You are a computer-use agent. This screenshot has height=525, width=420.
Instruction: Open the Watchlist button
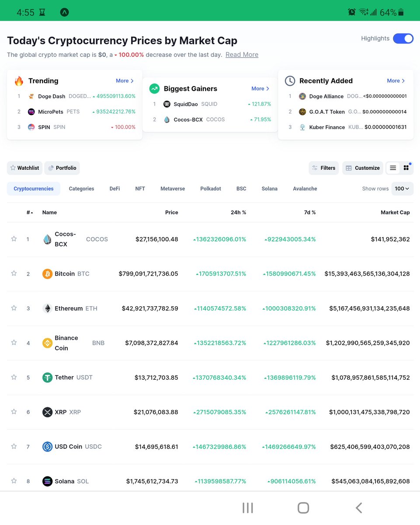25,168
